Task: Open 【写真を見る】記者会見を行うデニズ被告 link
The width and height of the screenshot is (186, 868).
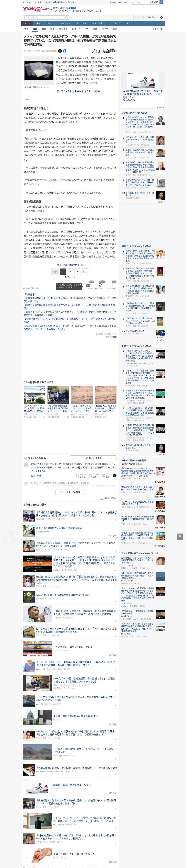Action: point(78,91)
